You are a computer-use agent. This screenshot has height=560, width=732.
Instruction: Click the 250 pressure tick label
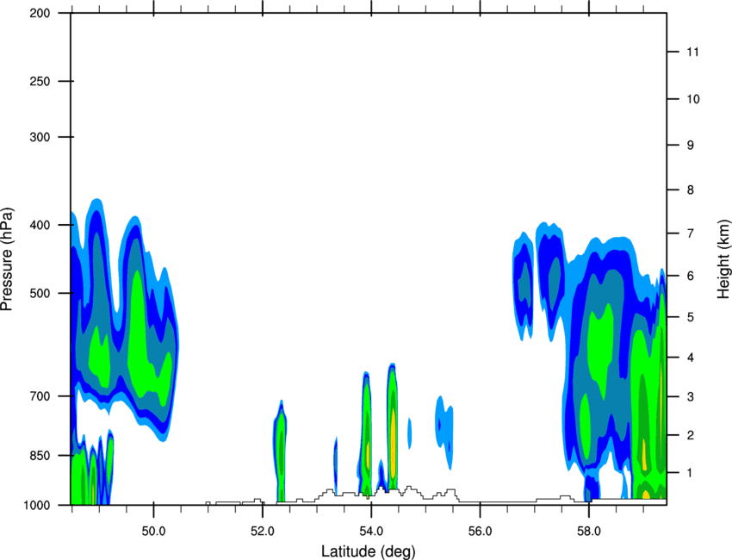point(40,81)
